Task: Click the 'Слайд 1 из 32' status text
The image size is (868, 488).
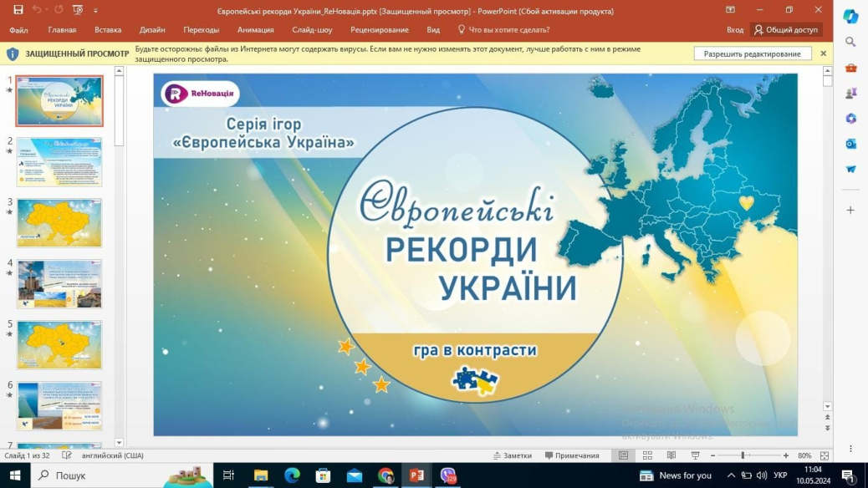Action: [27, 455]
